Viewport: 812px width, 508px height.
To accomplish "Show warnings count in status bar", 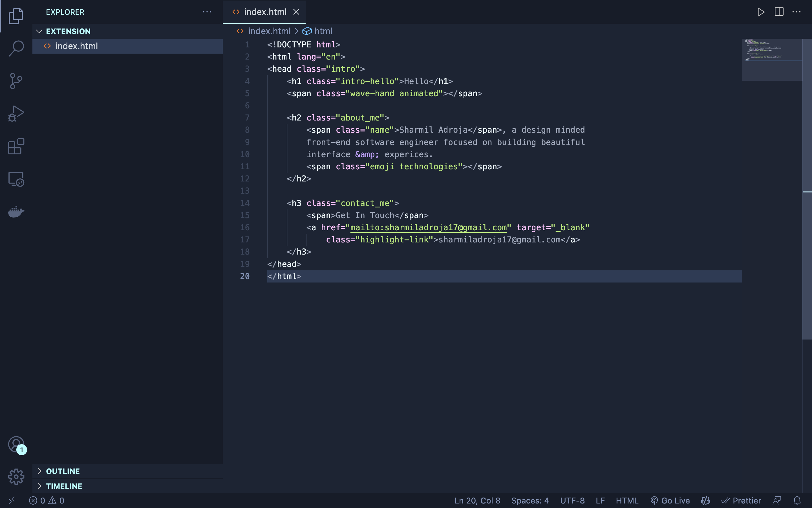I will click(56, 501).
